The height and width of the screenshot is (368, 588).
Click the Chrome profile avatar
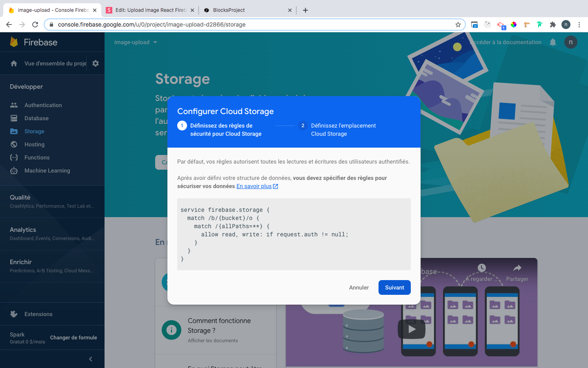pos(566,25)
